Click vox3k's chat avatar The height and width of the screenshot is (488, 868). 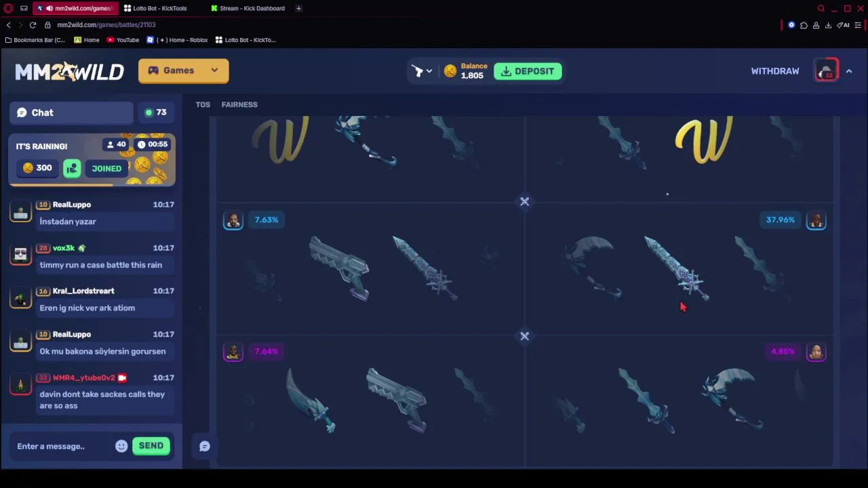click(20, 254)
